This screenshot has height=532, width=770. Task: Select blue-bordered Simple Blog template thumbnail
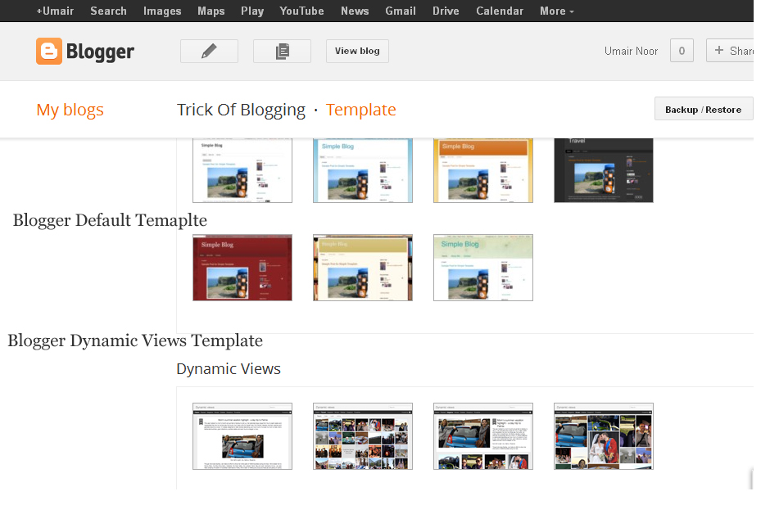[x=363, y=170]
